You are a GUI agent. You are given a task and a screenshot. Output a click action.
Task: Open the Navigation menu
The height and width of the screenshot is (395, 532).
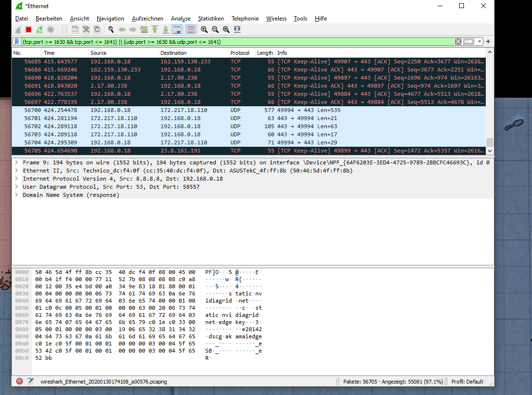tap(110, 19)
